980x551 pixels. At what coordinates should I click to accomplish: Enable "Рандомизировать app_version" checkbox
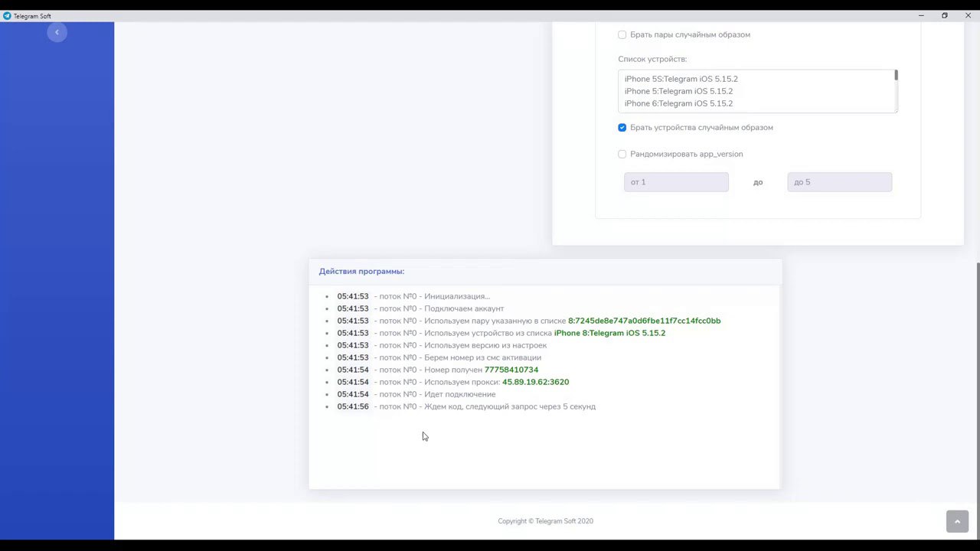(x=622, y=154)
